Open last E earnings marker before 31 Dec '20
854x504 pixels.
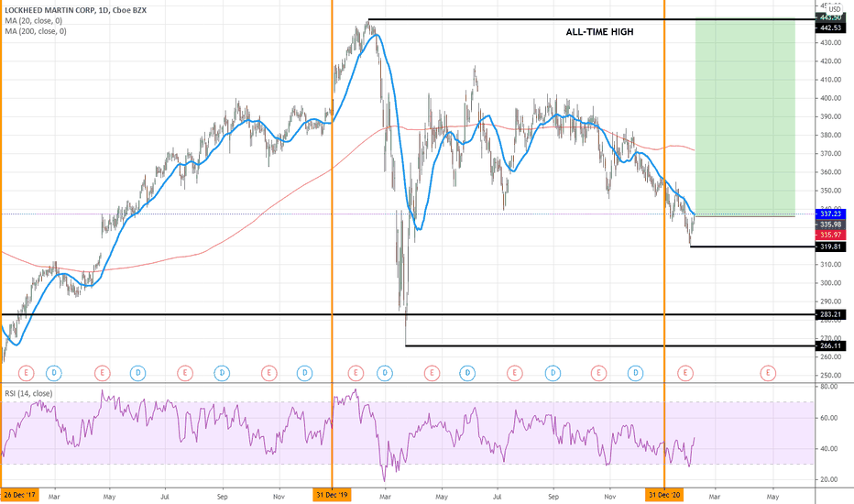[x=598, y=373]
